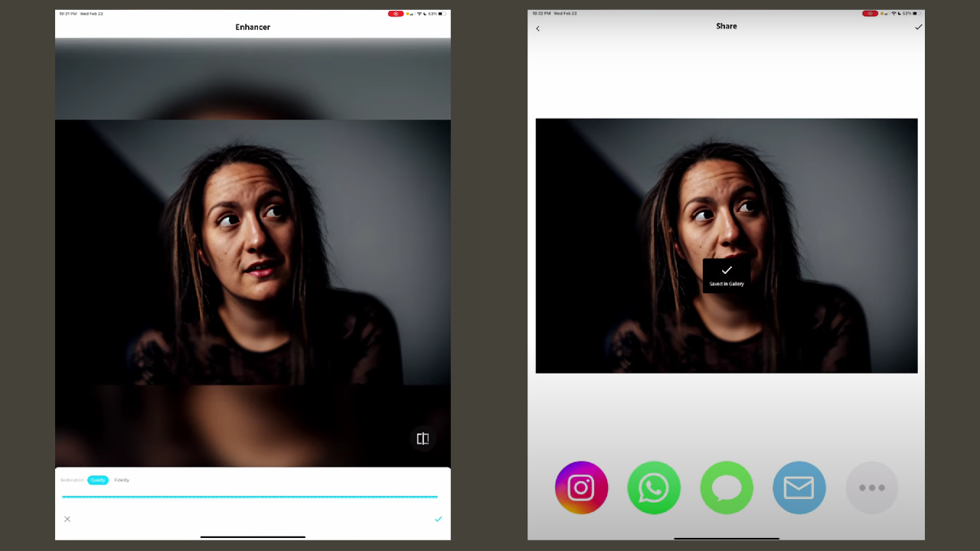This screenshot has width=980, height=551.
Task: Dismiss the Saved in Gallery notification
Action: (x=727, y=275)
